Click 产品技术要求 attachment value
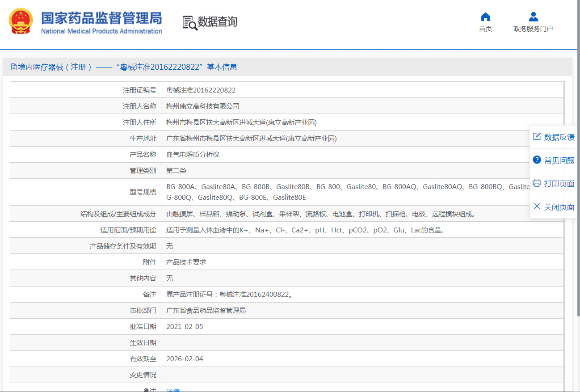 186,262
